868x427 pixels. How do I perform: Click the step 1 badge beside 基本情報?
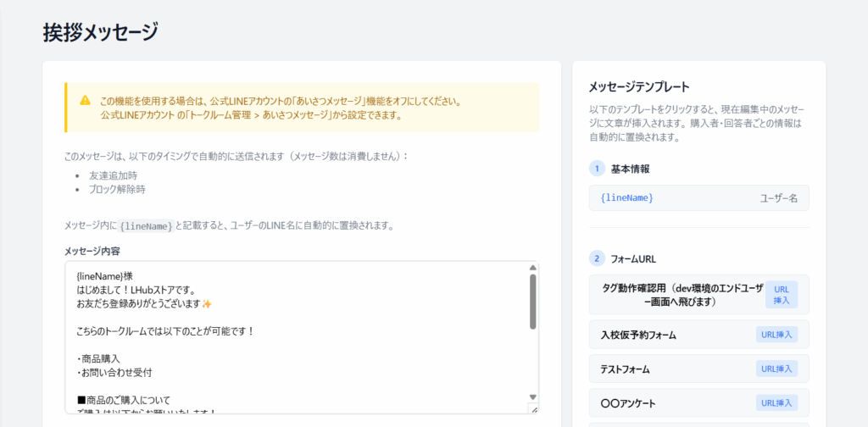[597, 169]
